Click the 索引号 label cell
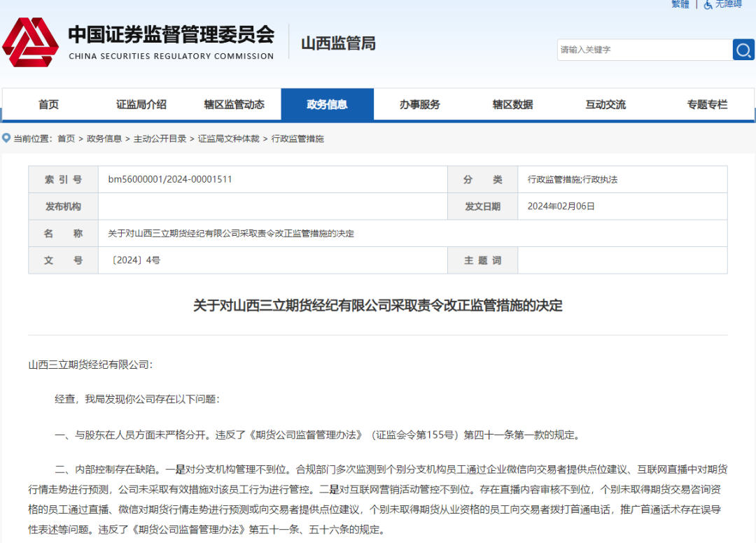The image size is (756, 543). tap(63, 179)
